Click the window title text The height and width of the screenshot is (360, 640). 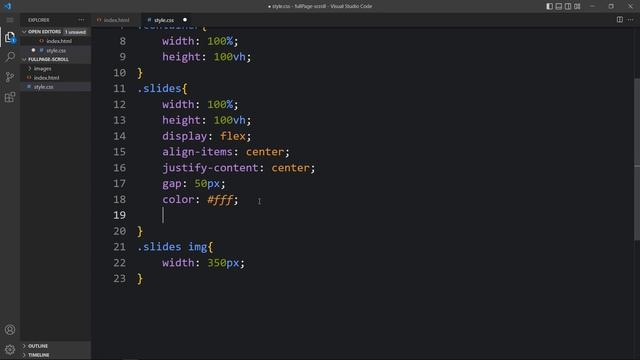pyautogui.click(x=320, y=6)
